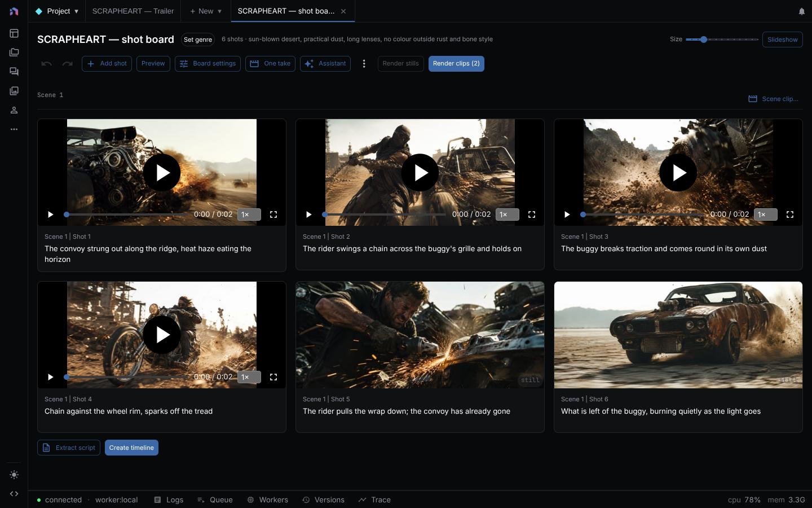Show more sidebar items ellipsis

(14, 129)
